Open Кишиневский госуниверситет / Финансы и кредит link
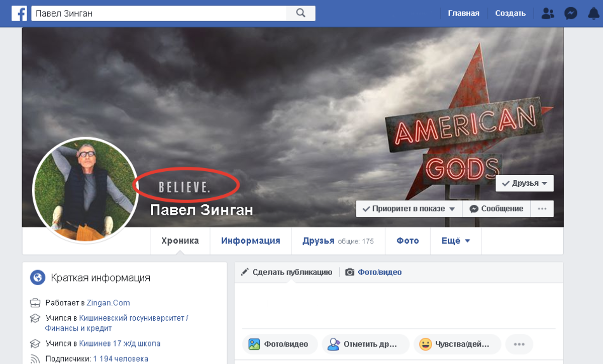 [x=117, y=323]
